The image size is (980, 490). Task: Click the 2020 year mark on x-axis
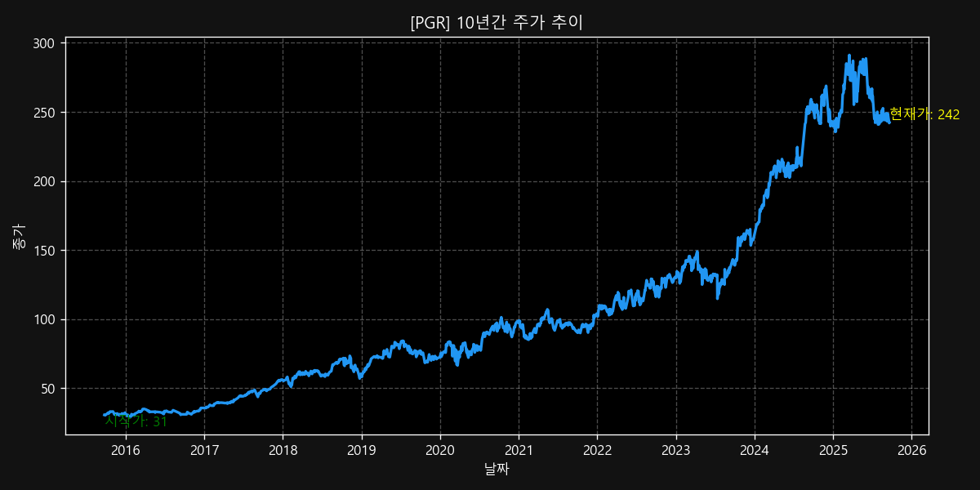[x=440, y=449]
